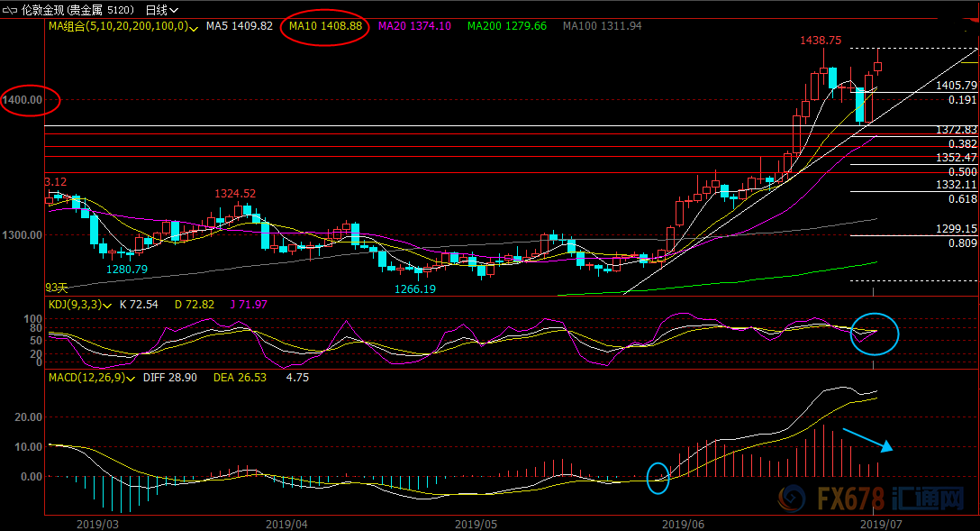This screenshot has width=980, height=531.
Task: Select the MA10 1408.88 value
Action: pos(325,26)
